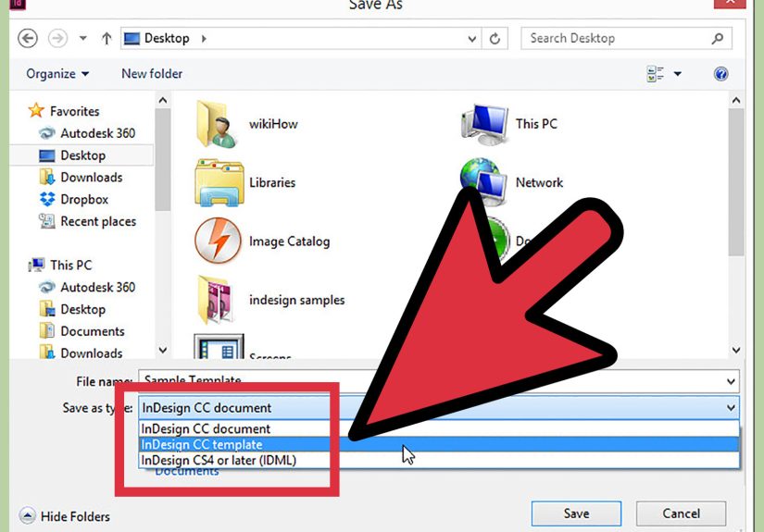Click the File name text field

pos(432,381)
